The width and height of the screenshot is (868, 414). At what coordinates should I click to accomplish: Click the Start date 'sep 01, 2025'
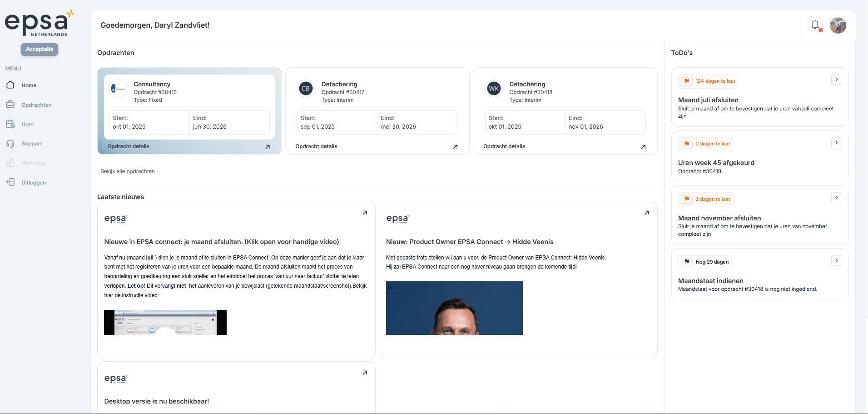pyautogui.click(x=317, y=127)
